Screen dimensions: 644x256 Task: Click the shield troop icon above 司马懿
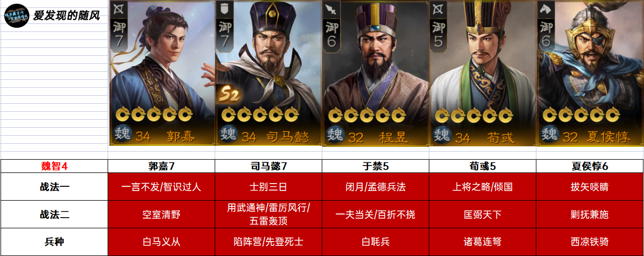224,8
